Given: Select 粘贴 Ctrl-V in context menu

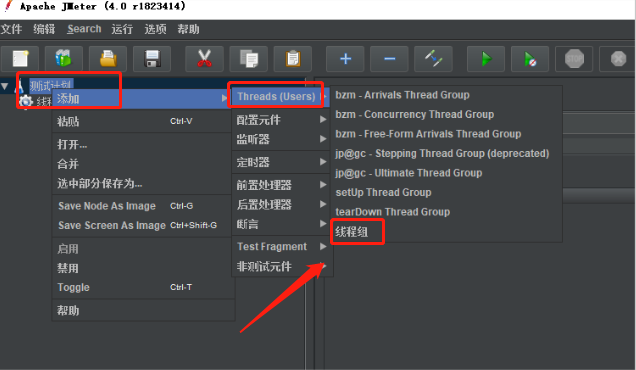Looking at the screenshot, I should point(142,121).
